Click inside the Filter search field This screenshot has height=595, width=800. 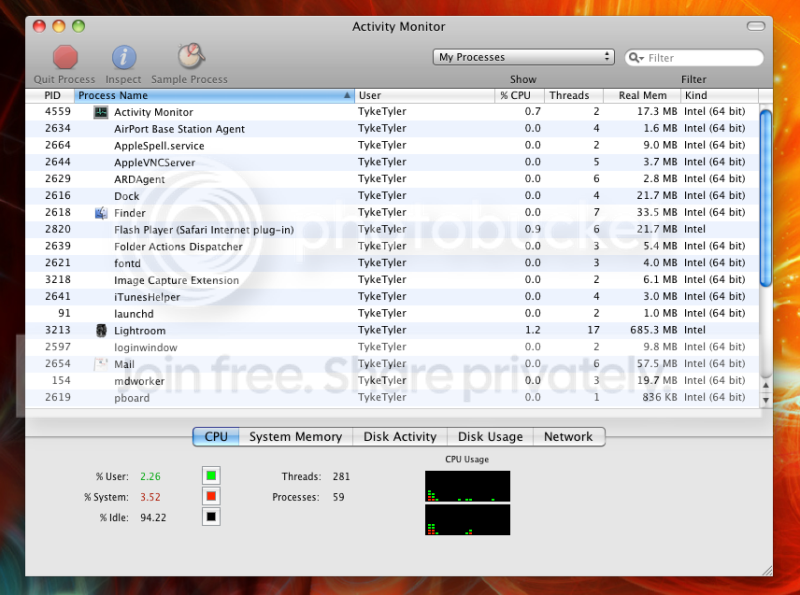pyautogui.click(x=700, y=57)
